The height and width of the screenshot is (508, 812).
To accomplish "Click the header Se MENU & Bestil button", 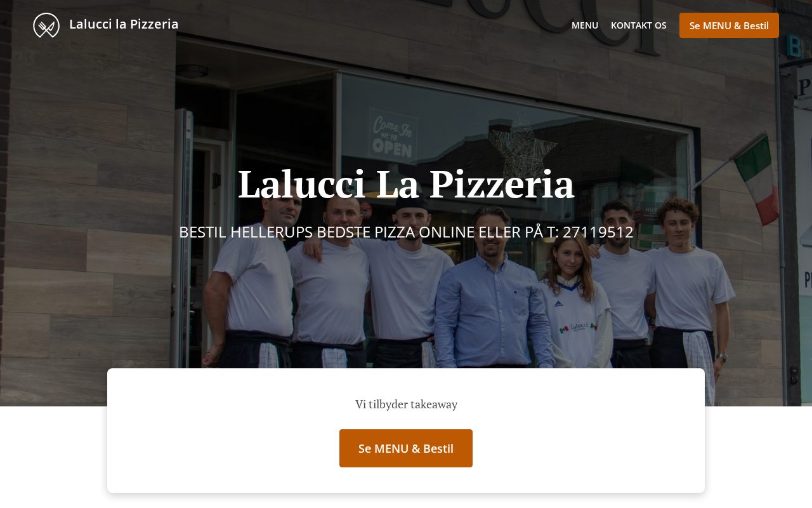I will click(729, 25).
